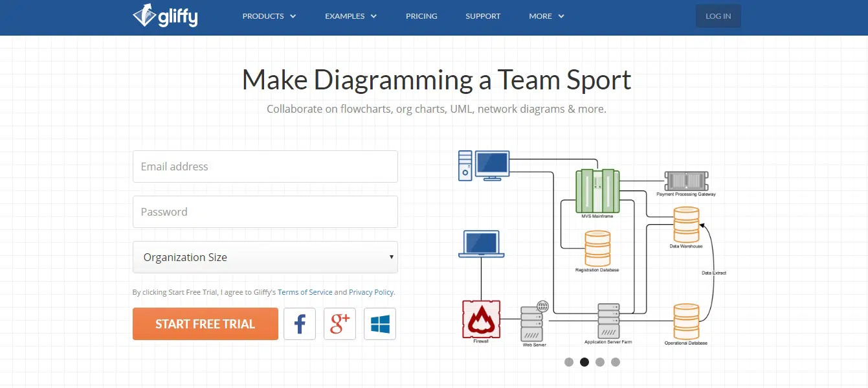Sign up with the Facebook icon
This screenshot has width=868, height=388.
[x=300, y=324]
